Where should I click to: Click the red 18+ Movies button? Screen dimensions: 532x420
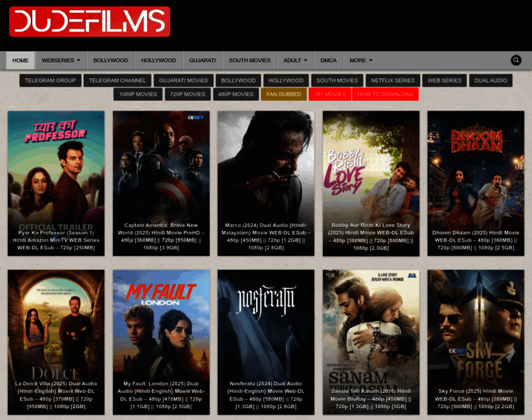[x=330, y=94]
